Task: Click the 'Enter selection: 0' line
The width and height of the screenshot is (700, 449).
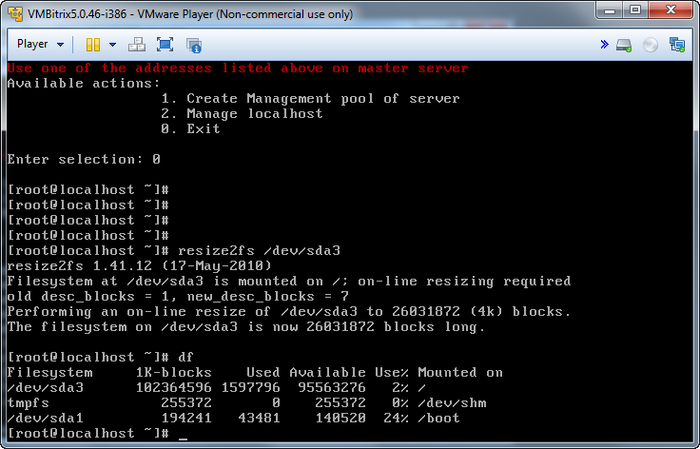Action: coord(84,159)
